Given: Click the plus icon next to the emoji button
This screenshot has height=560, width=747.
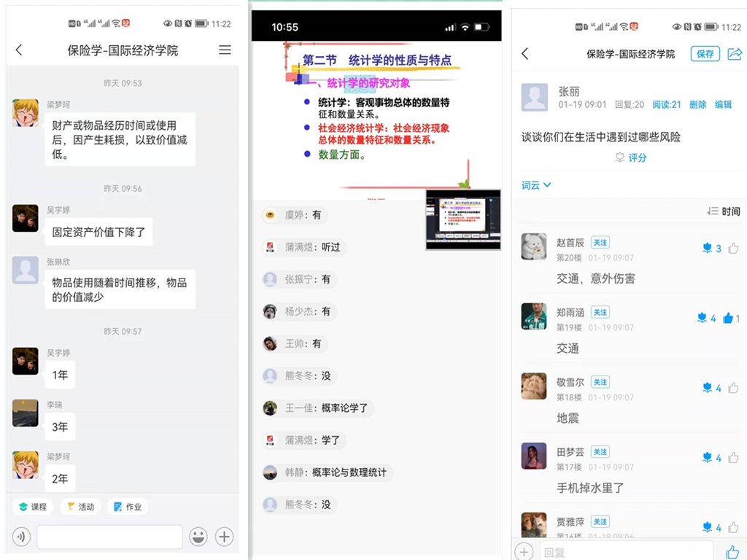Looking at the screenshot, I should tap(224, 537).
